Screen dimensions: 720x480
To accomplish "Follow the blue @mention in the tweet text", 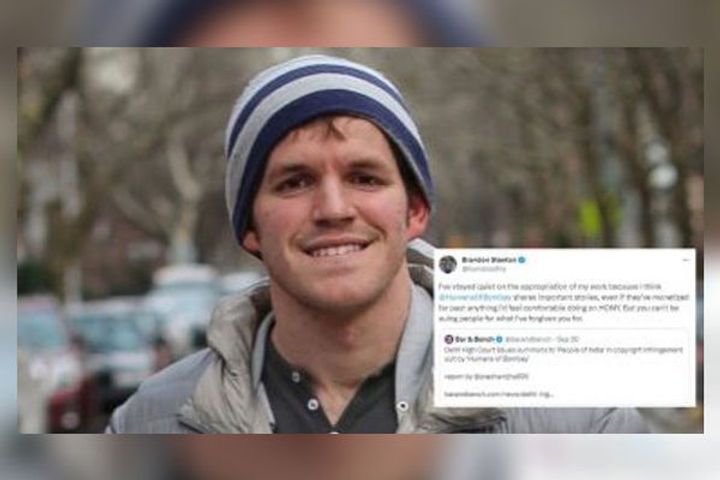I will tap(476, 297).
